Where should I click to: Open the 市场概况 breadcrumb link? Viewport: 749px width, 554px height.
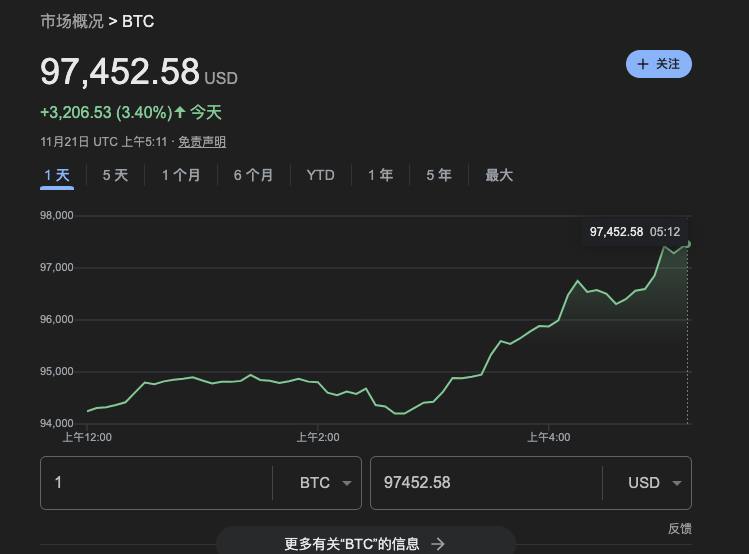72,21
